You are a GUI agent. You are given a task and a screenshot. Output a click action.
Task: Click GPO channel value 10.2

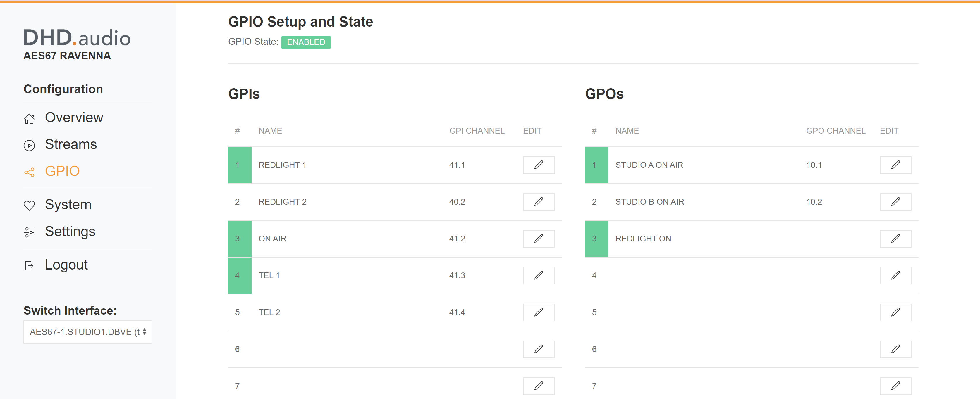pyautogui.click(x=814, y=202)
